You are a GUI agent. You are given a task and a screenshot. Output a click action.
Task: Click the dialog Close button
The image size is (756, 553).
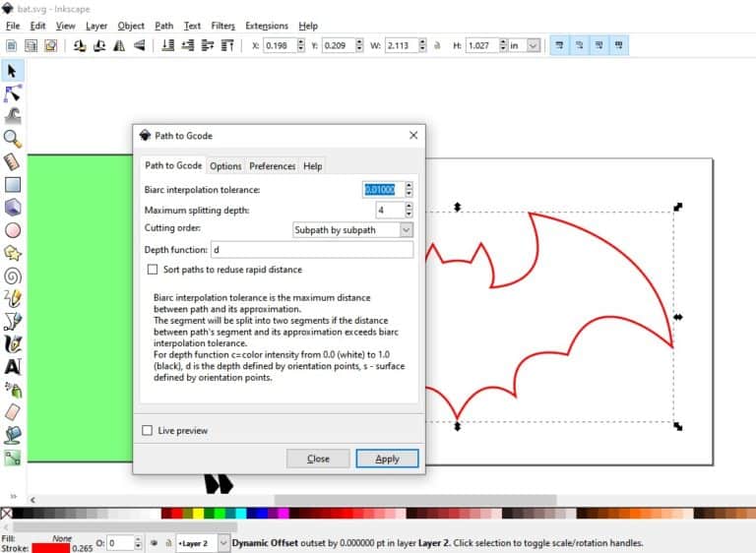pos(318,459)
